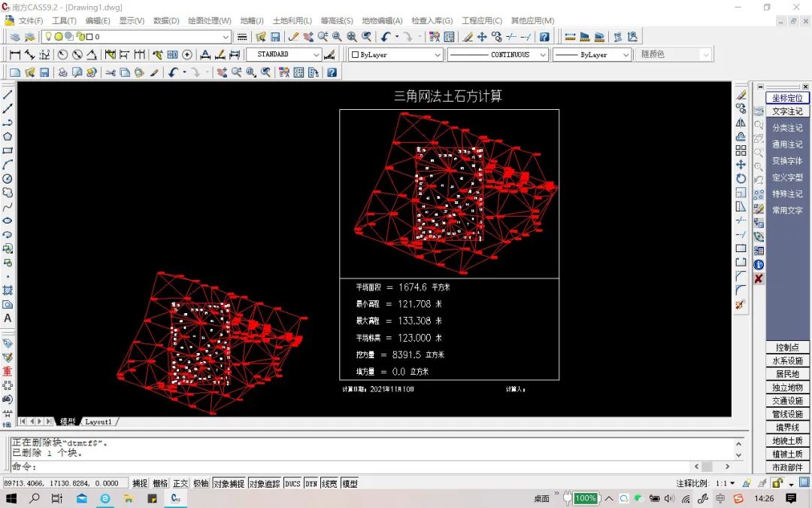The image size is (812, 508).
Task: Open the 工程应用(C) menu
Action: click(482, 21)
